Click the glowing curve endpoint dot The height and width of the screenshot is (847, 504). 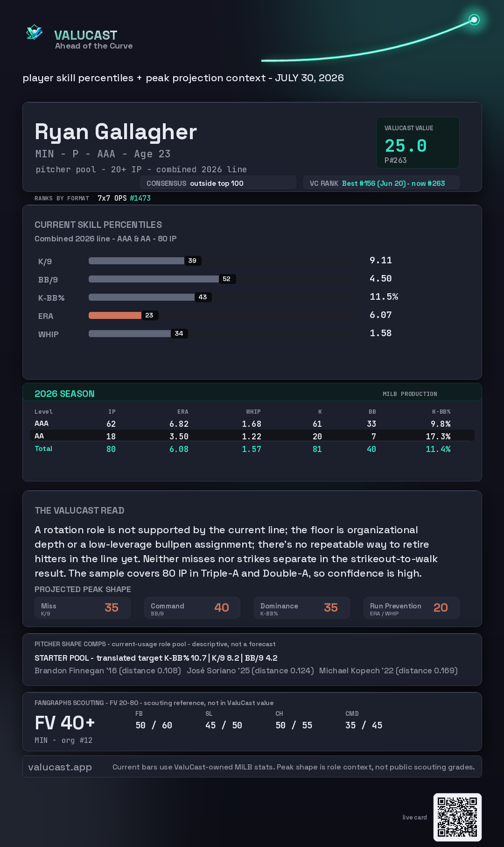point(474,20)
